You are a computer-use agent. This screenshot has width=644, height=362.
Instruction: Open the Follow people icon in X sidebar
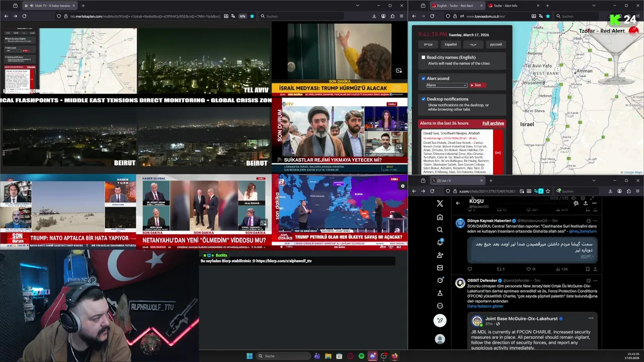click(x=440, y=255)
